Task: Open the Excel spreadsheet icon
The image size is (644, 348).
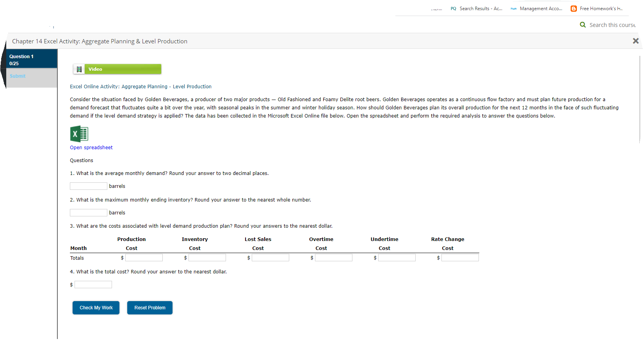Action: click(x=79, y=134)
